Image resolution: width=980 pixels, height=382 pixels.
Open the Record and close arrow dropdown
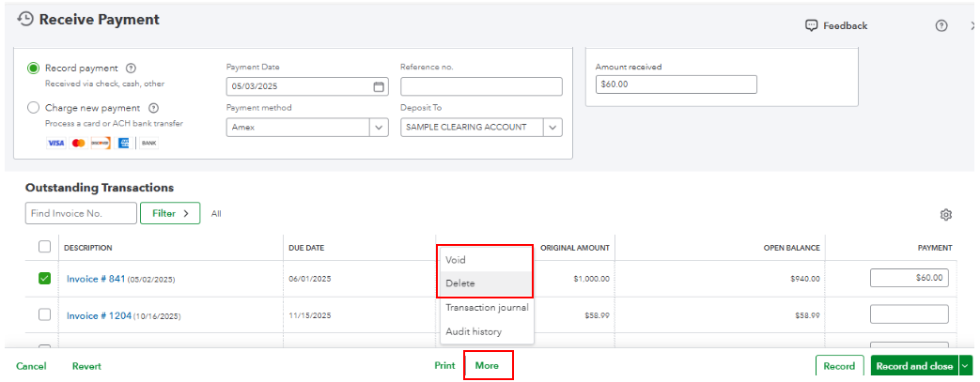pos(964,366)
